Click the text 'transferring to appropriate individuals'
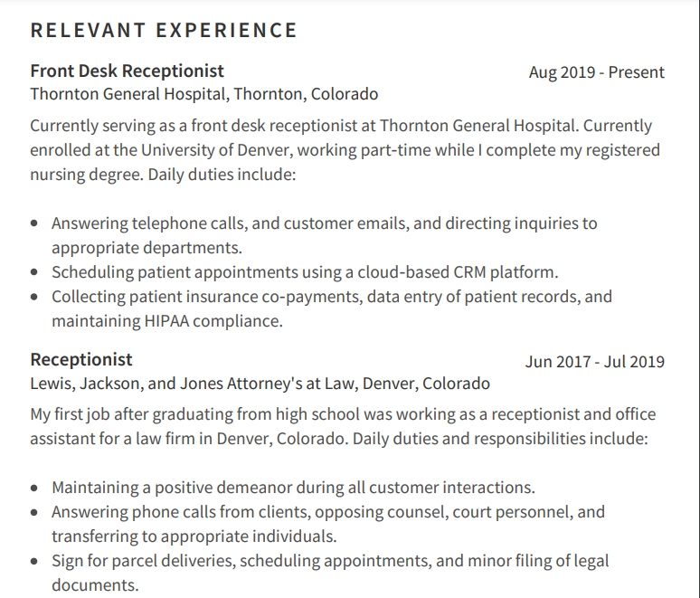Viewport: 700px width, 598px height. [x=194, y=536]
